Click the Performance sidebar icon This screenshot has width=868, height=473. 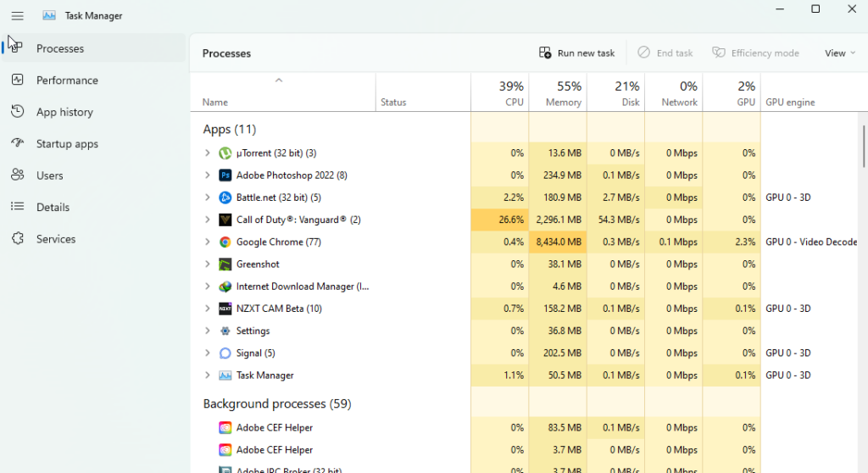pos(18,80)
